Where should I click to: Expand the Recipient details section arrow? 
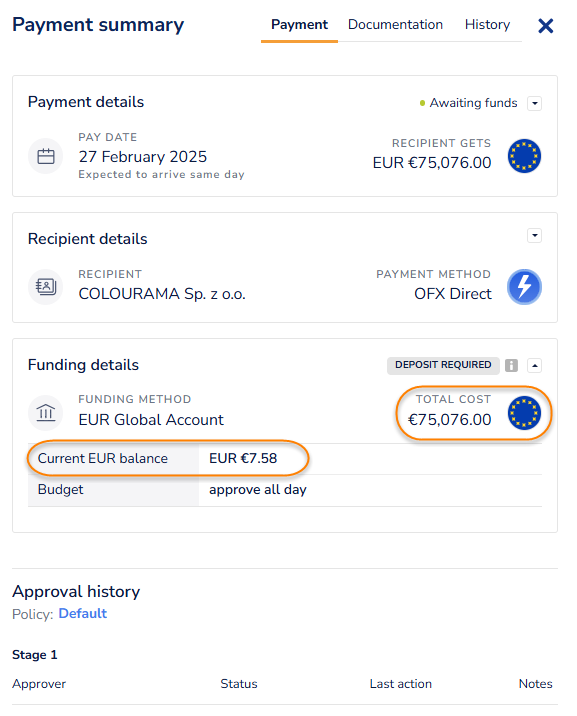coord(535,236)
